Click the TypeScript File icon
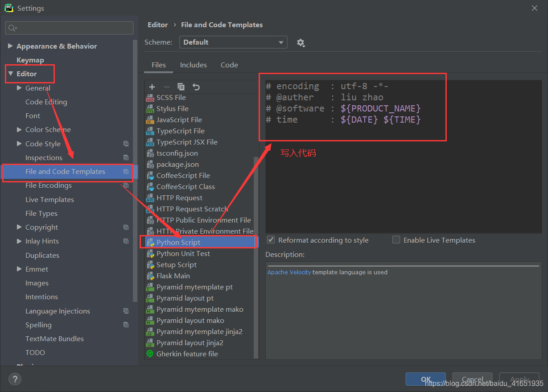The image size is (548, 392). (150, 131)
